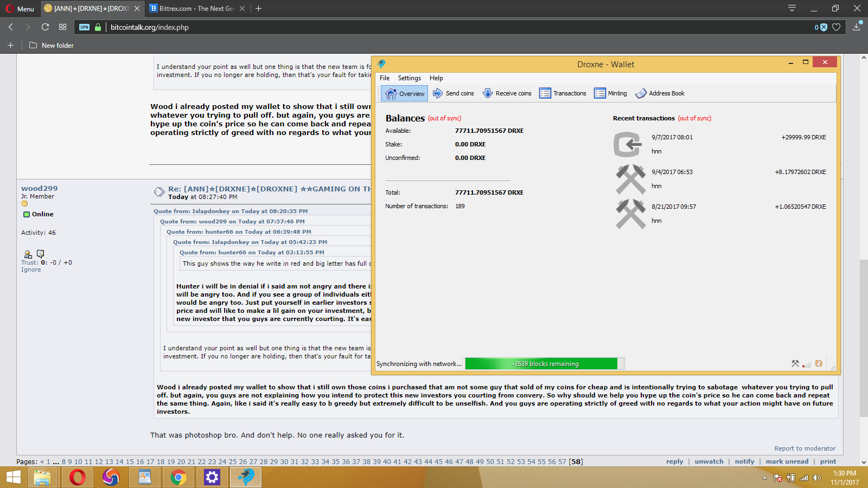Close the Bittrex.com tab
868x488 pixels.
tap(242, 9)
